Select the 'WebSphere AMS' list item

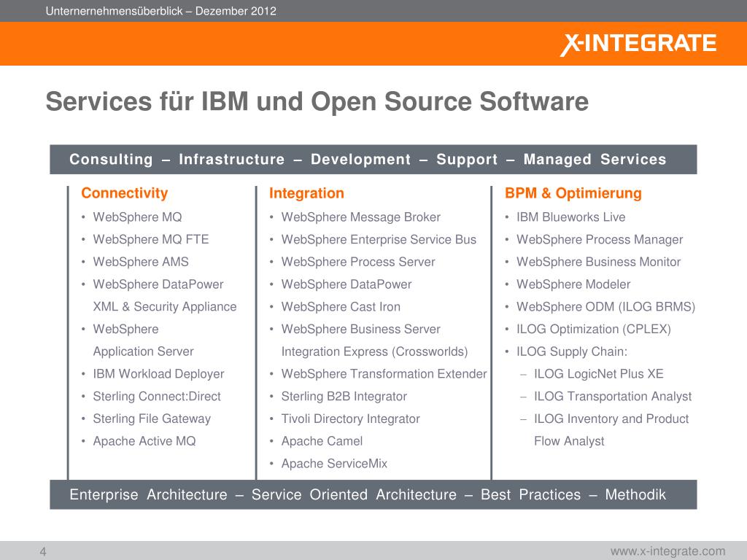(x=141, y=262)
